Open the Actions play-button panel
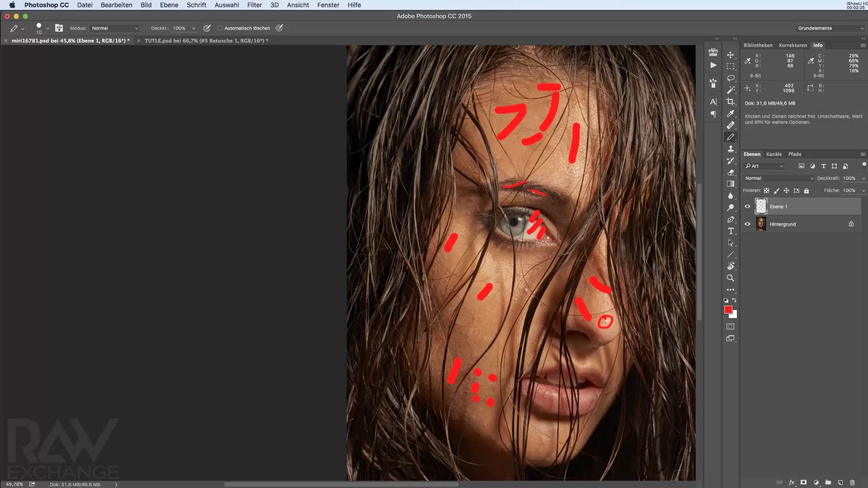 [x=713, y=65]
